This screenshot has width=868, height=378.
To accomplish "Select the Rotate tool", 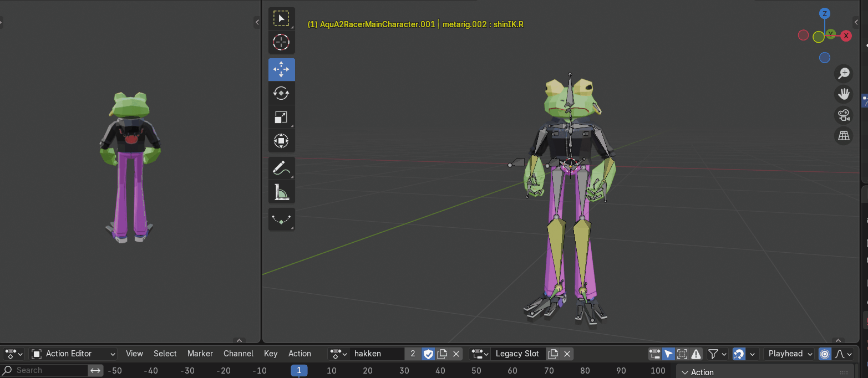I will tap(282, 93).
